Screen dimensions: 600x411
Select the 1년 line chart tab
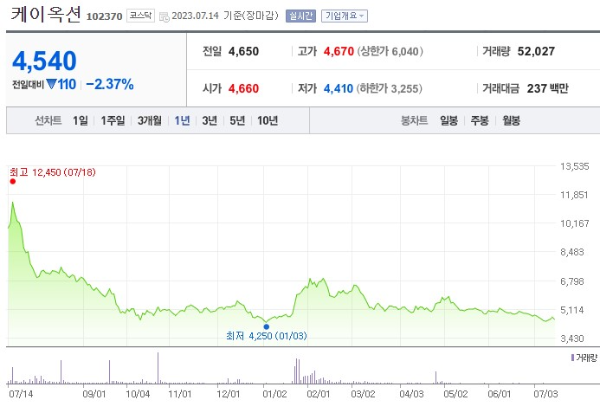tap(182, 121)
